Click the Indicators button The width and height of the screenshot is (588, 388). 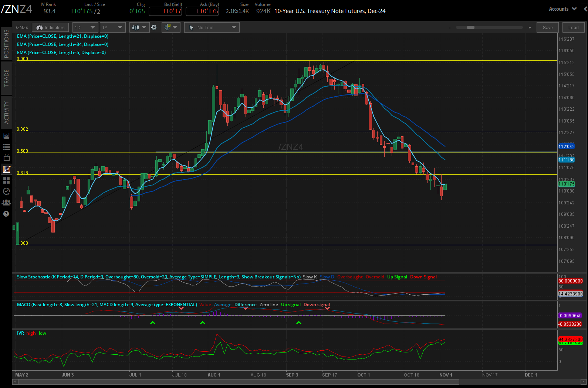[x=50, y=27]
